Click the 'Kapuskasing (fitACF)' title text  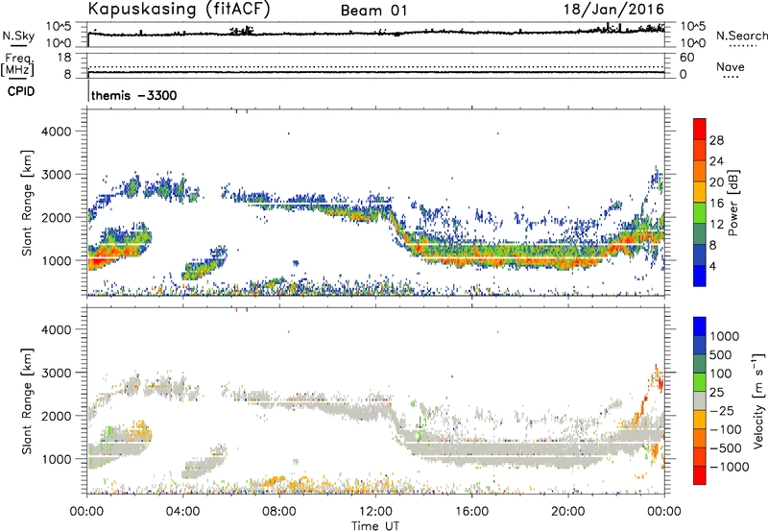tap(179, 9)
